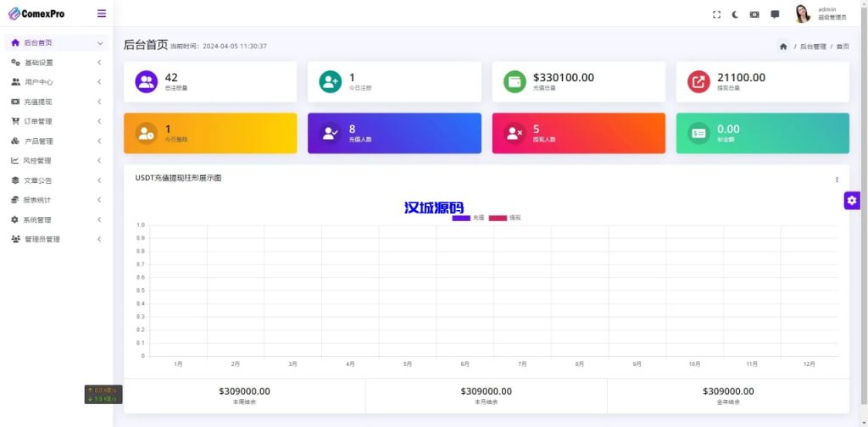Open the purple settings gear panel
The width and height of the screenshot is (868, 427).
852,201
